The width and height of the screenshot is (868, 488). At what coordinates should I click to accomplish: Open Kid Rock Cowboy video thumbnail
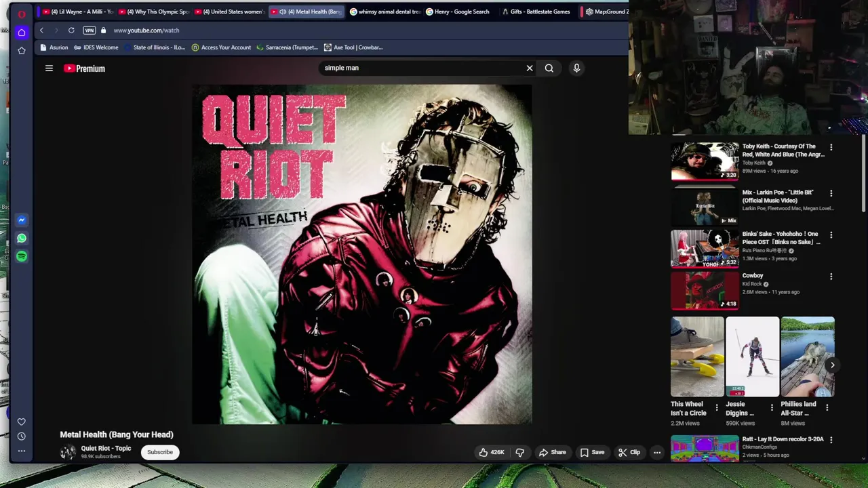(705, 289)
